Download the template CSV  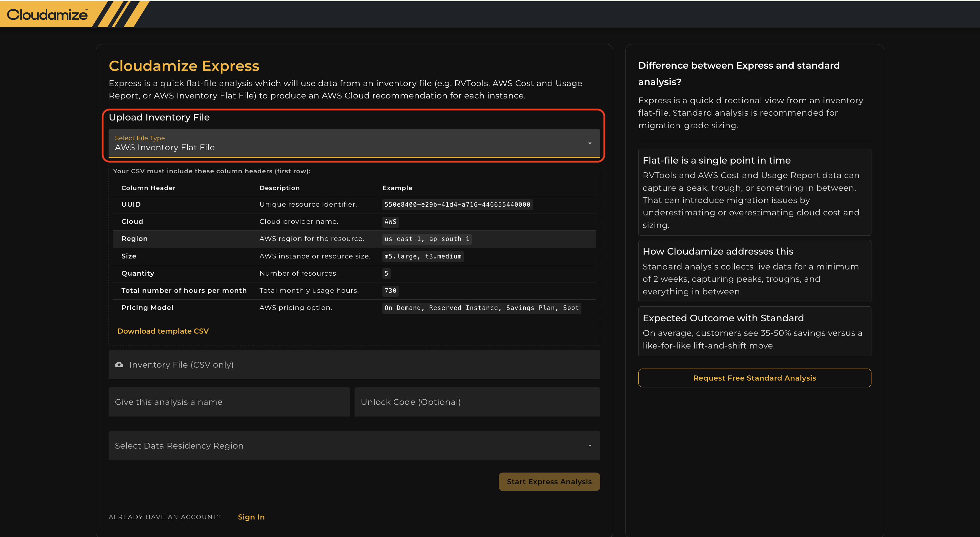163,331
